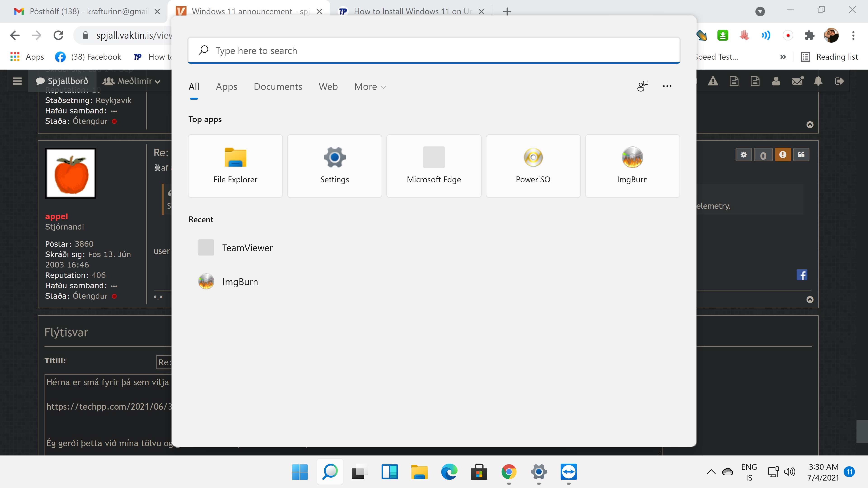Click the Facebook share icon beside the post
Image resolution: width=868 pixels, height=488 pixels.
point(802,274)
